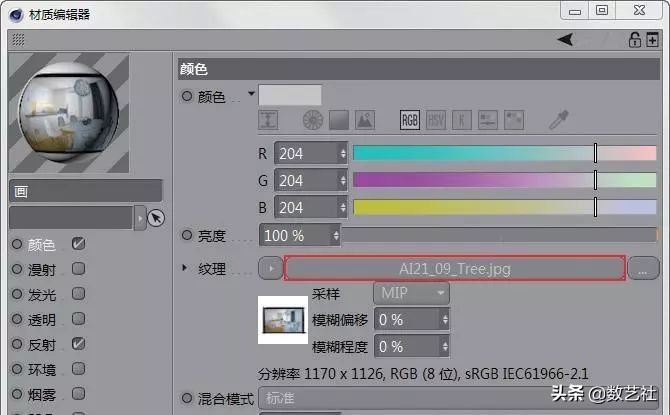Click the 模糊程度 stepper arrows

(x=445, y=347)
